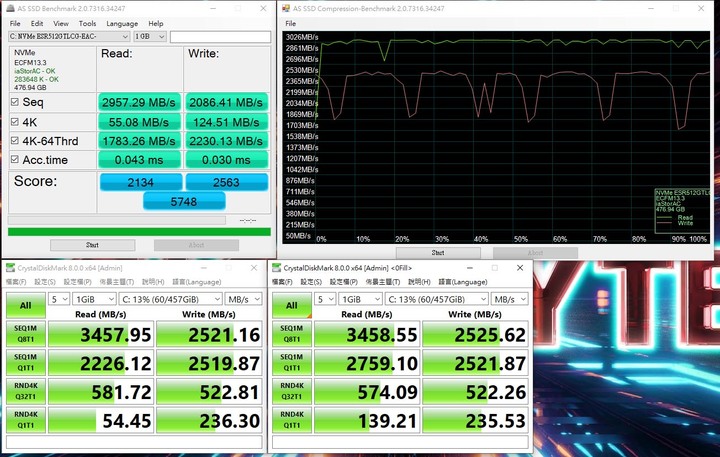This screenshot has width=720, height=457.
Task: Click the read score 2134 in AS SSD
Action: [x=141, y=182]
